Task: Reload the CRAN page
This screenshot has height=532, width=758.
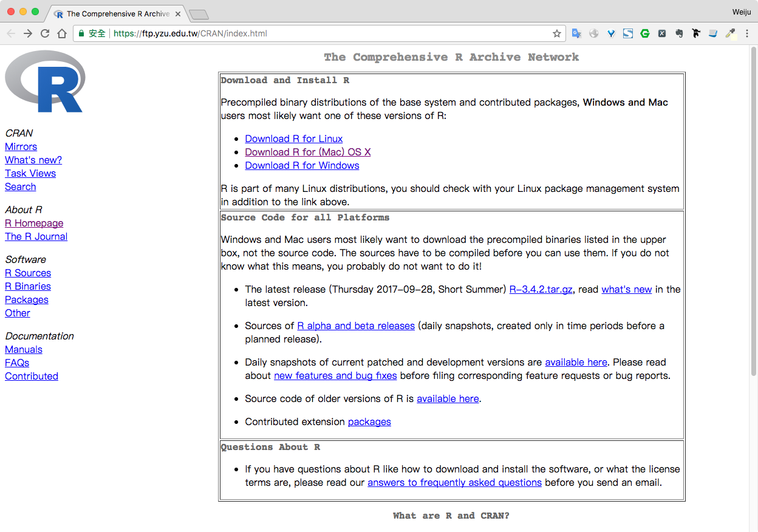Action: (x=45, y=33)
